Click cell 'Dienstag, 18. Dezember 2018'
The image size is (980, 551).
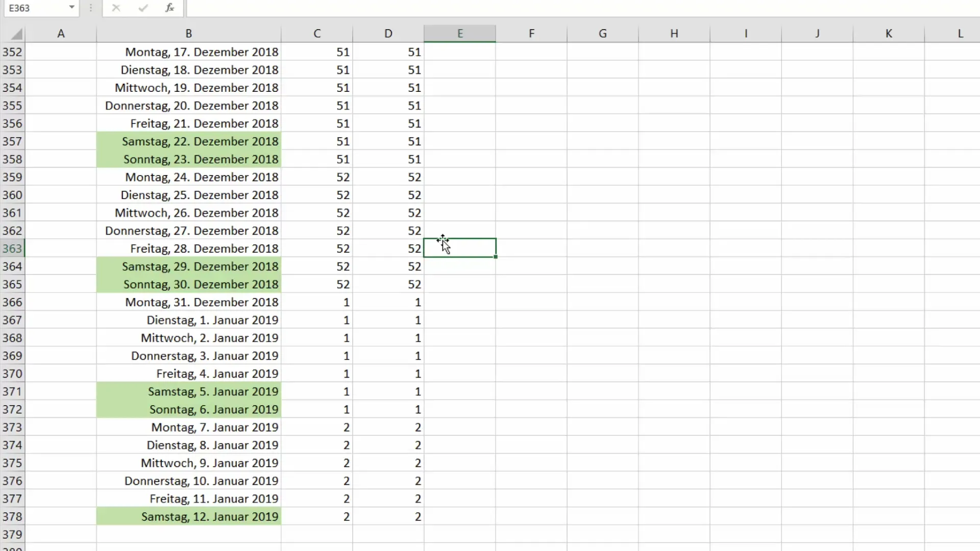[189, 70]
